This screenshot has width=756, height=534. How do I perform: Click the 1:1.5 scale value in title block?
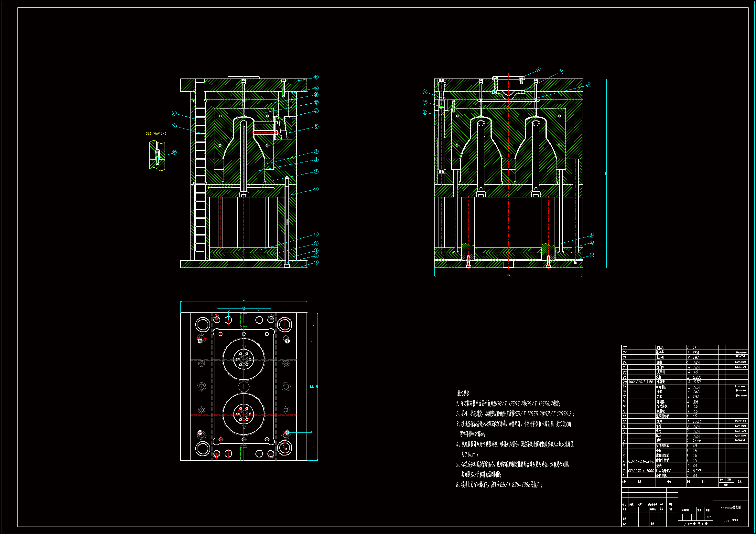(x=708, y=517)
